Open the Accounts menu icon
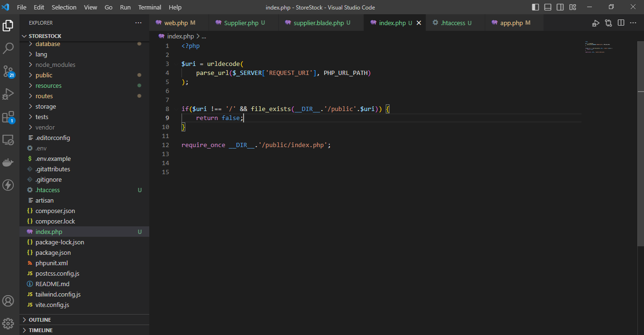Image resolution: width=644 pixels, height=335 pixels. 9,301
